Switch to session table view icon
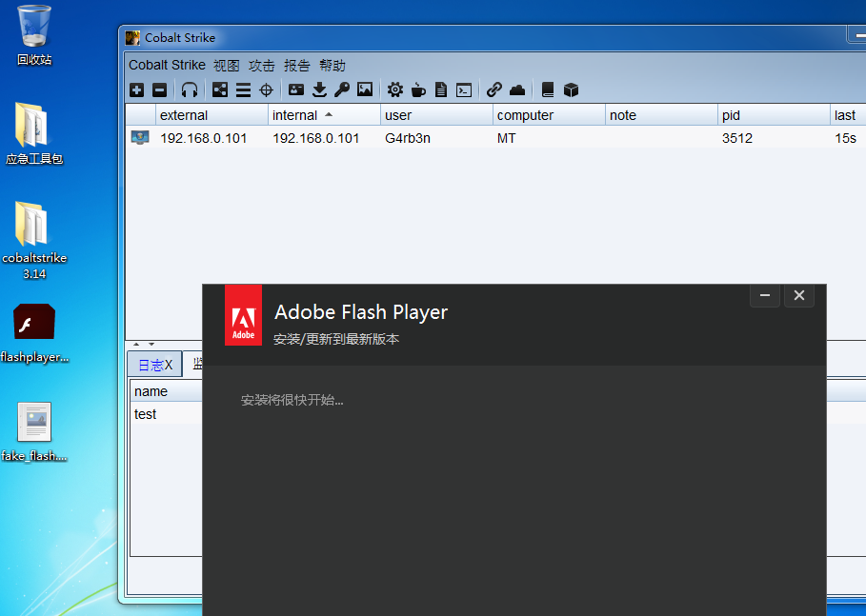 point(243,89)
